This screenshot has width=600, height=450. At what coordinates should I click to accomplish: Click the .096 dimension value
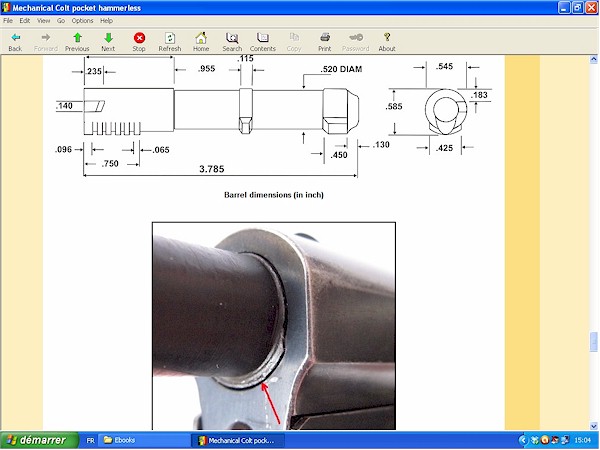(x=64, y=150)
